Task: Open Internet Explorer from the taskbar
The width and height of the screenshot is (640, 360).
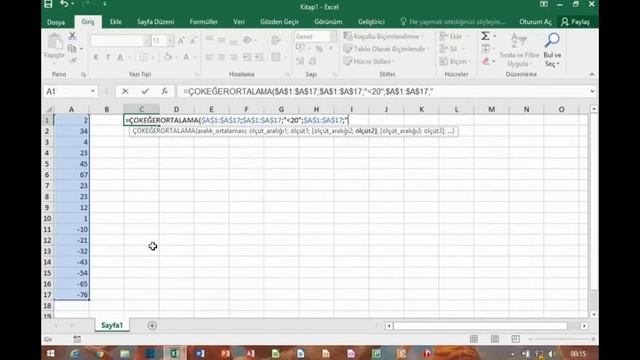Action: point(75,353)
